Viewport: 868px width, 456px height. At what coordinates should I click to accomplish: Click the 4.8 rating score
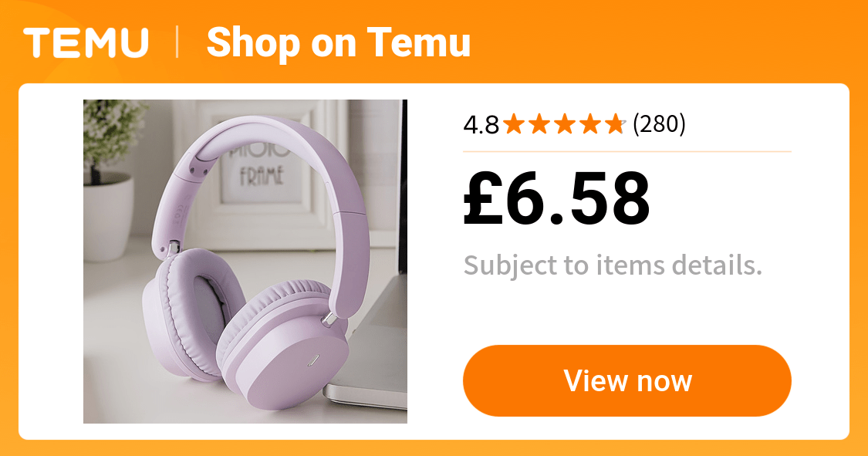click(x=481, y=125)
